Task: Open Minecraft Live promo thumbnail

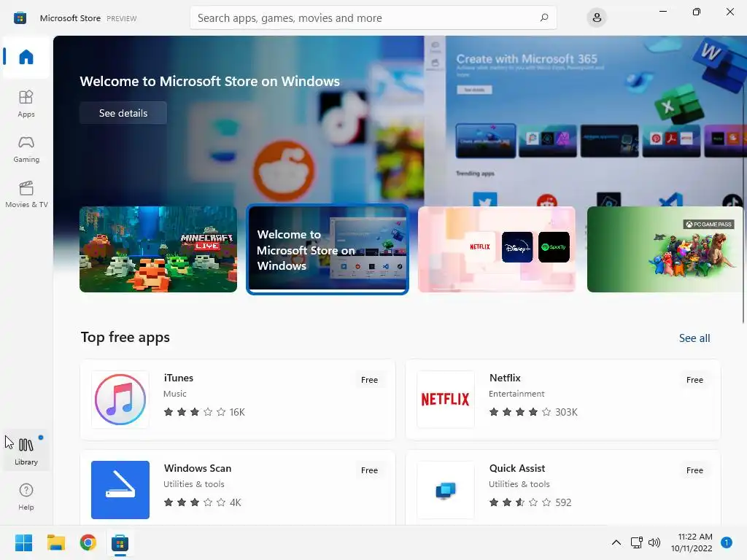Action: (x=158, y=249)
